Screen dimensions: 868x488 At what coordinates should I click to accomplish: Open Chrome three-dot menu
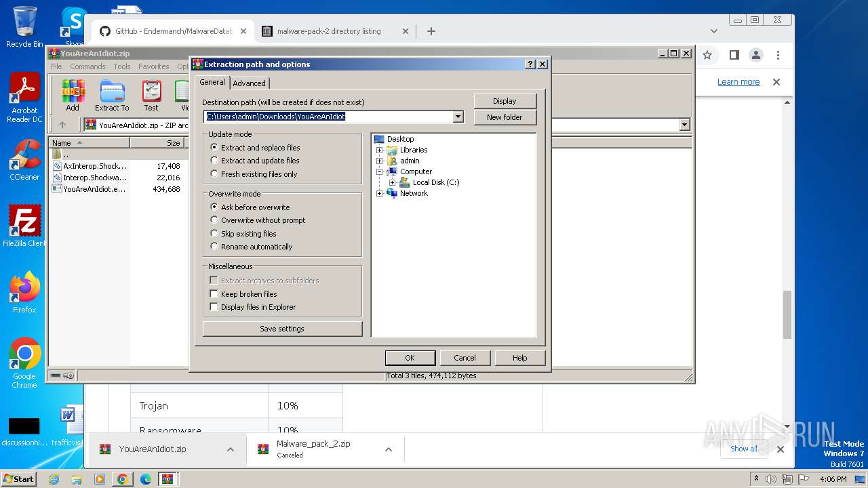tap(778, 55)
